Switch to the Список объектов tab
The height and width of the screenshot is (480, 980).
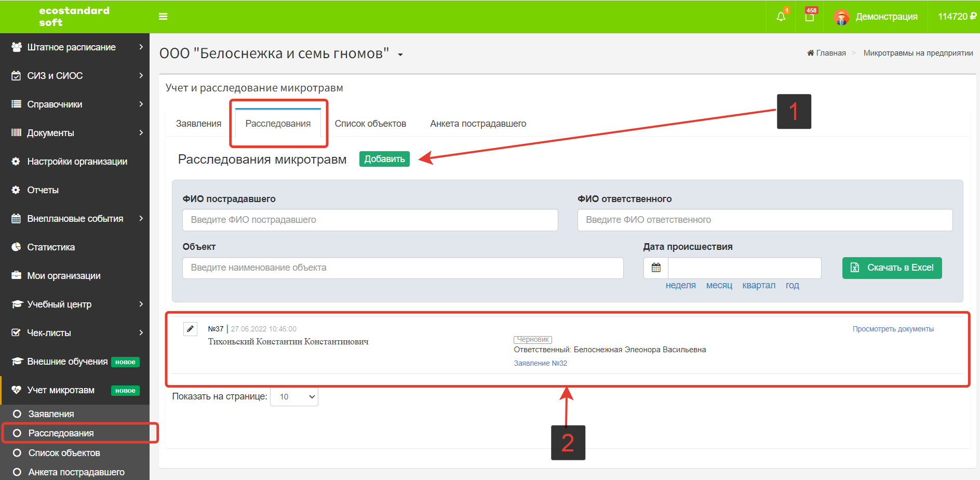coord(370,124)
